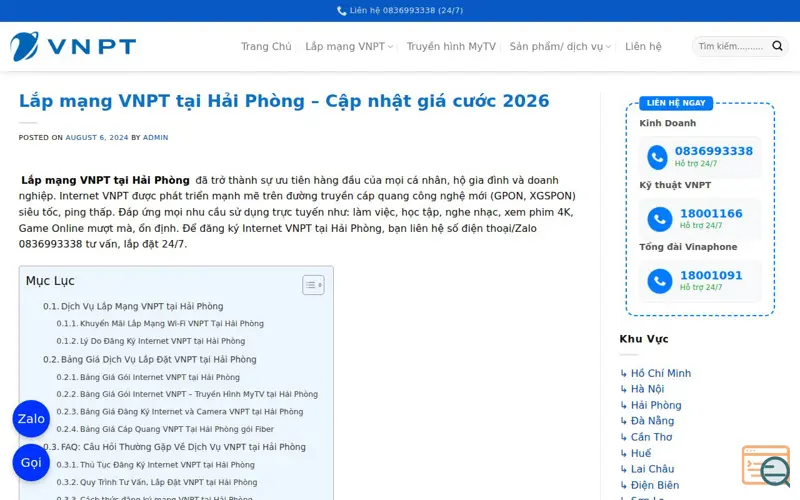Jump to 0.2.4 Bảng Giá Cáp Quang gói Fiber
This screenshot has height=500, width=800.
[x=165, y=429]
